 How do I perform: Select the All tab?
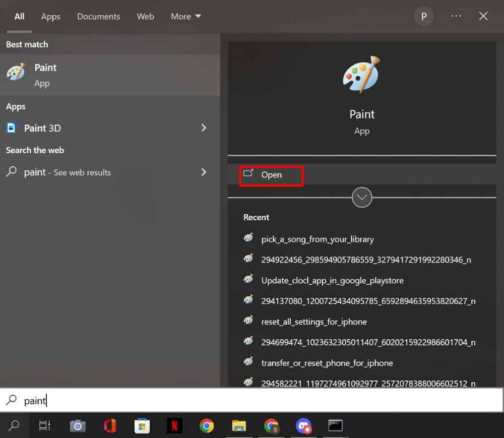coord(19,17)
